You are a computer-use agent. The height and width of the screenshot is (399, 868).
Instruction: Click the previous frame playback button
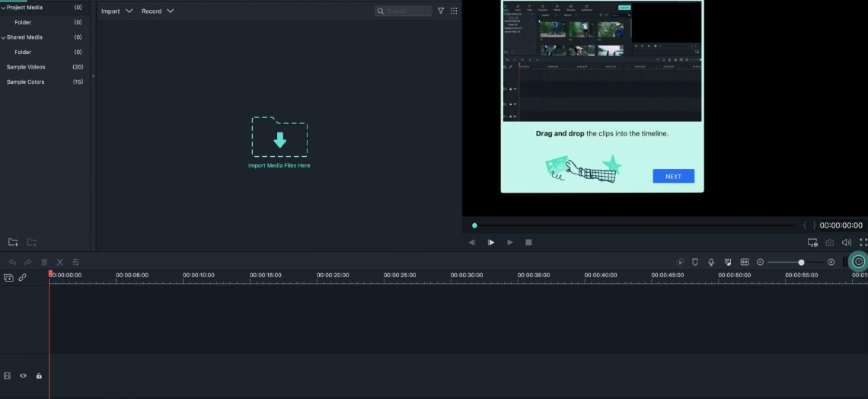[472, 242]
